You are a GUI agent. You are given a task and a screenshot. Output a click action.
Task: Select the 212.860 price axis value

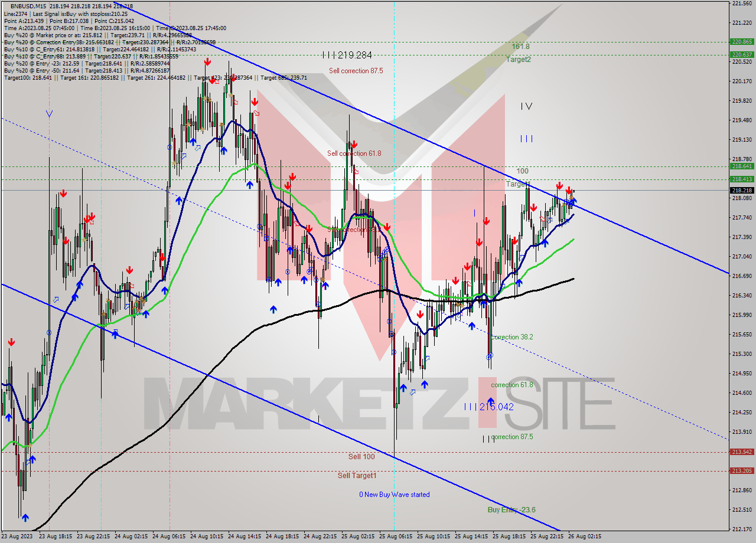pyautogui.click(x=742, y=490)
